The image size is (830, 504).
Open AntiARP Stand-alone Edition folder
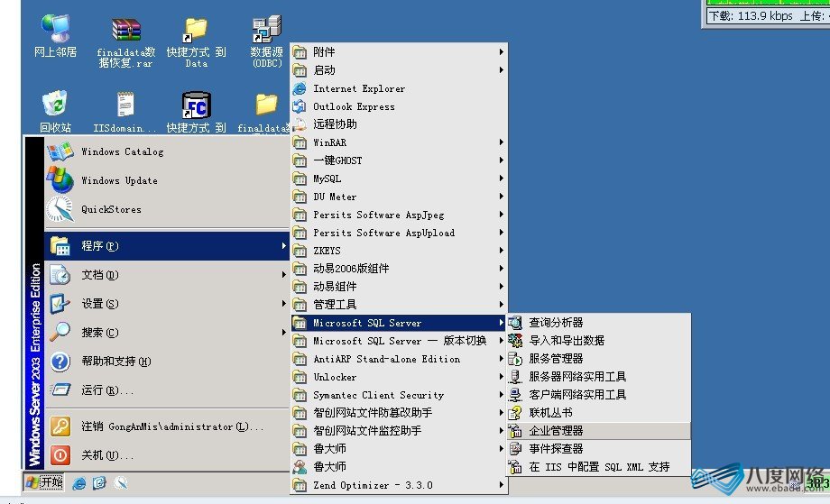399,359
